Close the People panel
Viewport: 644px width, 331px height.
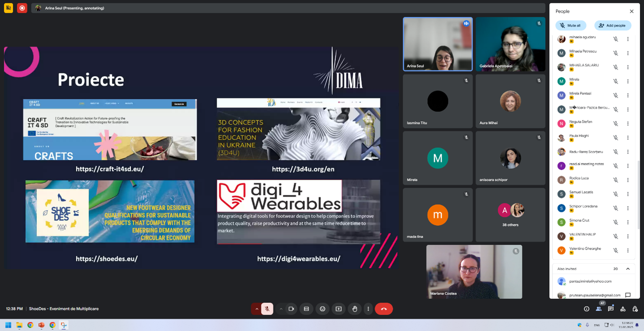[631, 11]
